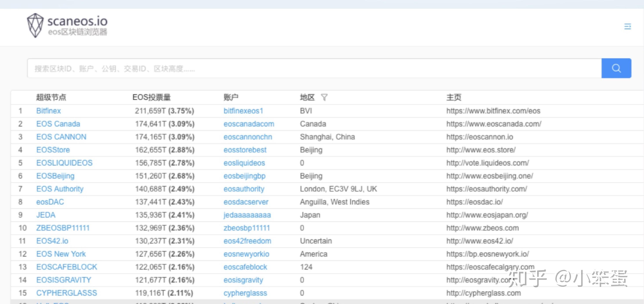The height and width of the screenshot is (304, 644).
Task: Click the Shanghai, China region cell
Action: (x=327, y=137)
